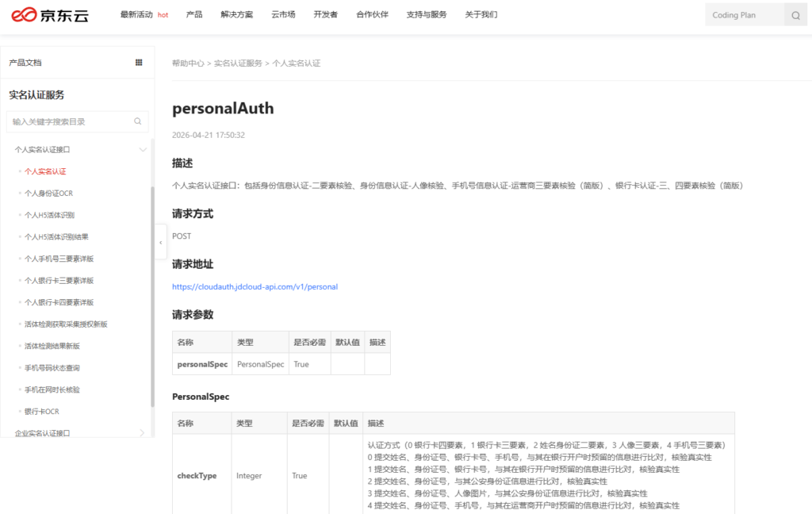
Task: Click the 描述 section heading
Action: [x=182, y=163]
